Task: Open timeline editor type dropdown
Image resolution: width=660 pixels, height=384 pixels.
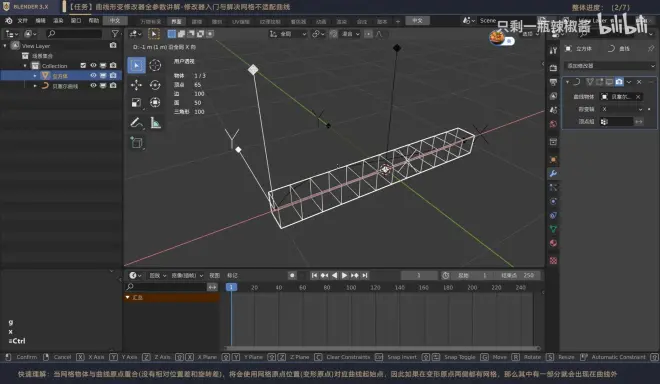Action: click(x=135, y=275)
